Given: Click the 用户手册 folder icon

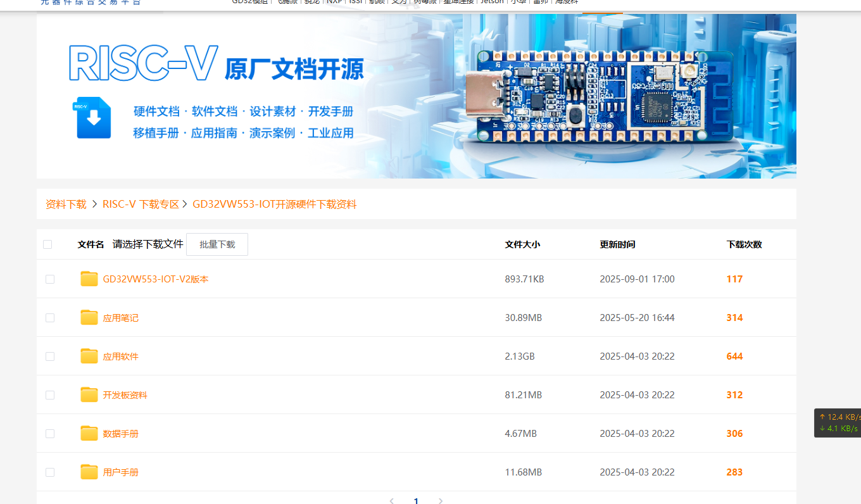Looking at the screenshot, I should pyautogui.click(x=89, y=472).
